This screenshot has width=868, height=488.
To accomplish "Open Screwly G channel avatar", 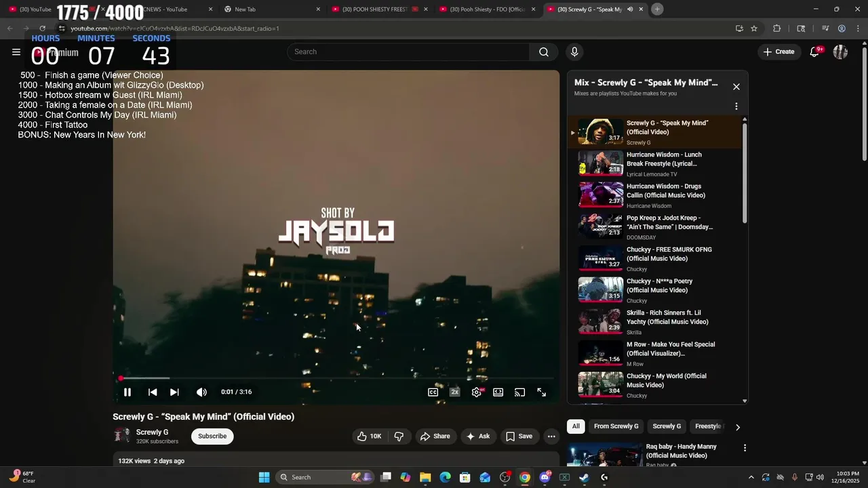I will 122,436.
